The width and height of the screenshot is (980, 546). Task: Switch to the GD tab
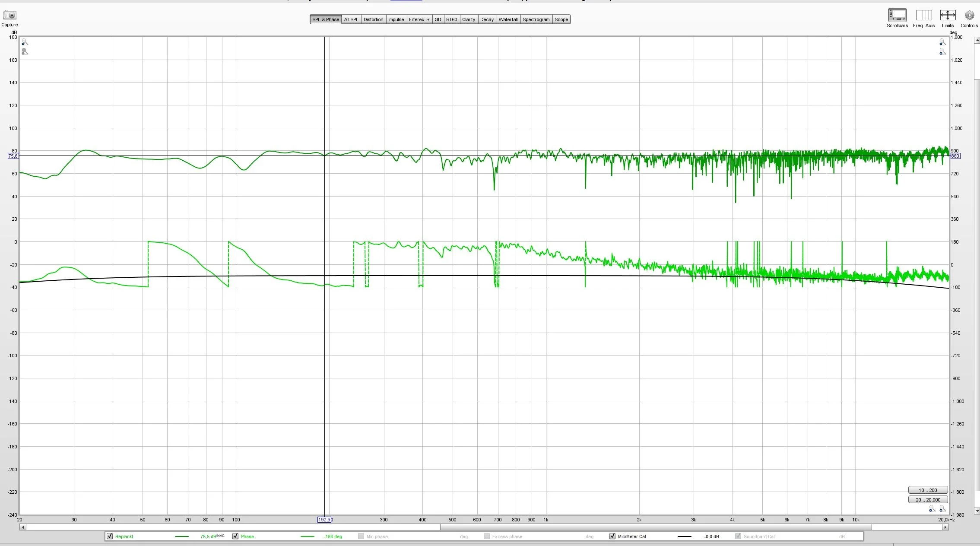pyautogui.click(x=438, y=19)
